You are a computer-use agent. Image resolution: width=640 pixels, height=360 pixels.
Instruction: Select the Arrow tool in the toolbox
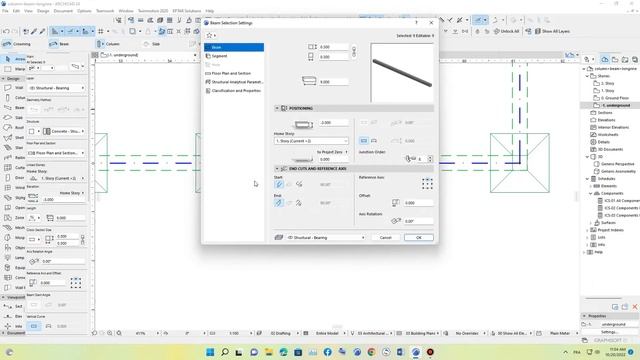14,59
